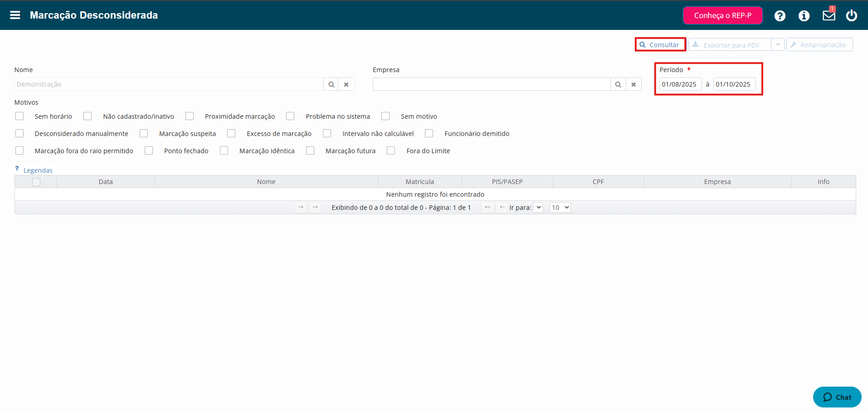Sort by the CPF column header

(598, 182)
